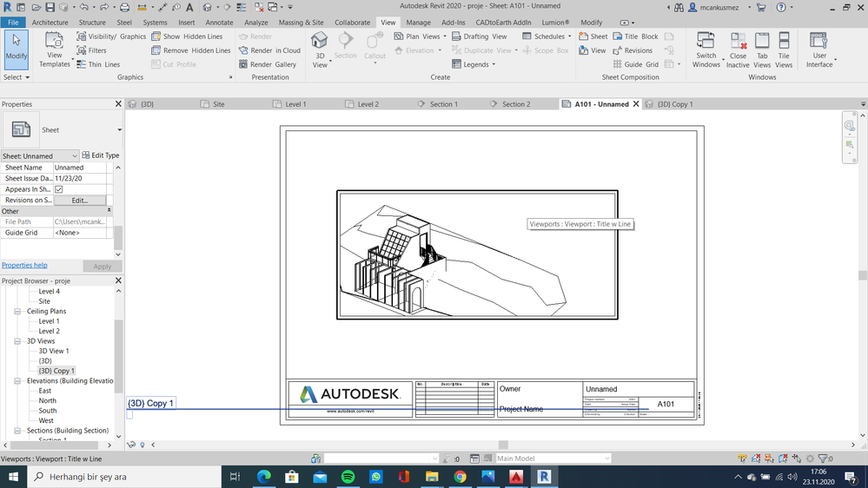868x488 pixels.
Task: Open Properties help link
Action: click(24, 265)
